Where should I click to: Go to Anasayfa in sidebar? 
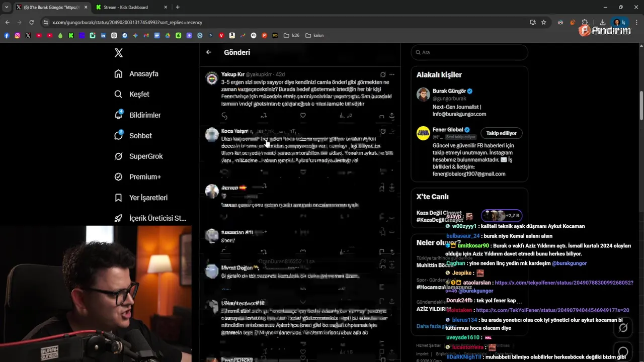pyautogui.click(x=136, y=74)
